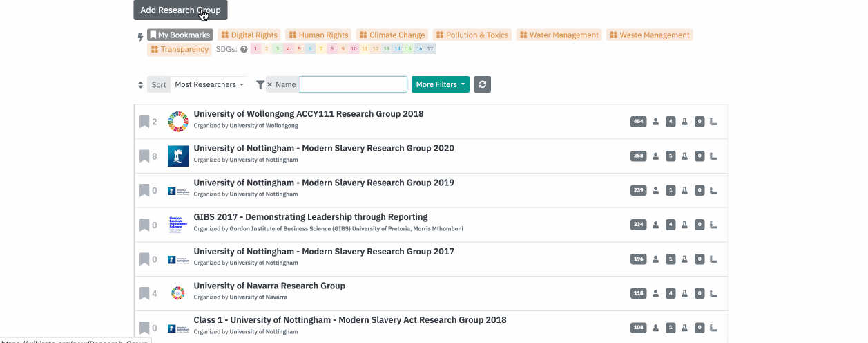Image resolution: width=868 pixels, height=343 pixels.
Task: Bookmark University of Navarra Research Group
Action: click(x=144, y=293)
